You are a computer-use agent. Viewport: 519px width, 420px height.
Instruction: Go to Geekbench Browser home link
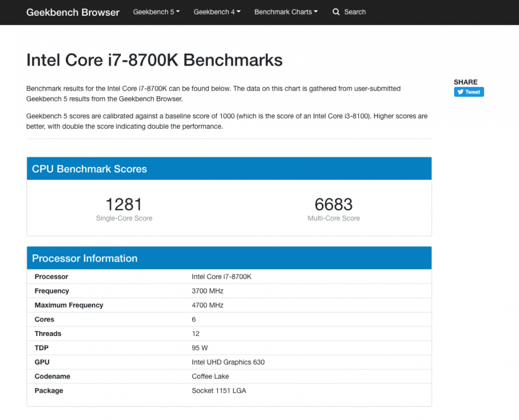coord(73,12)
